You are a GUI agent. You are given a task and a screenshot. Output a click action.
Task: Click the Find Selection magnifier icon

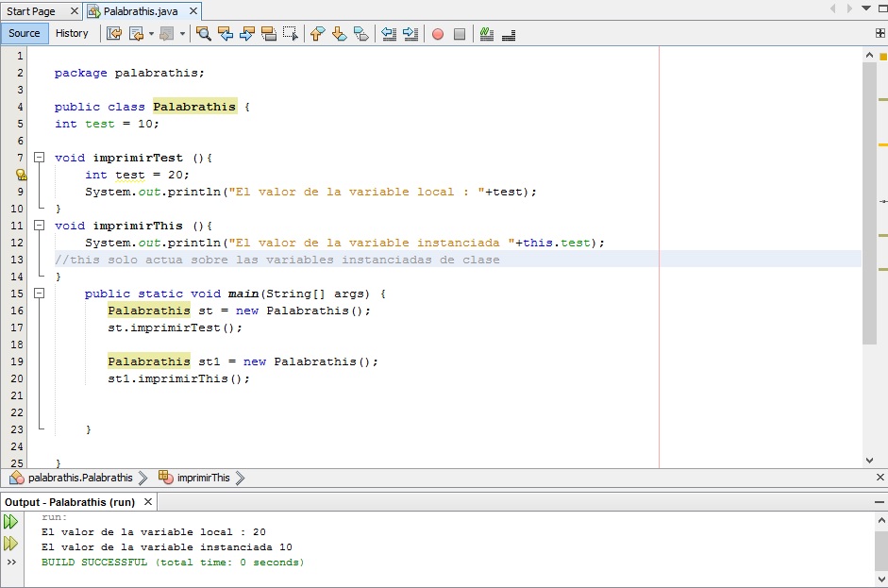click(x=203, y=34)
